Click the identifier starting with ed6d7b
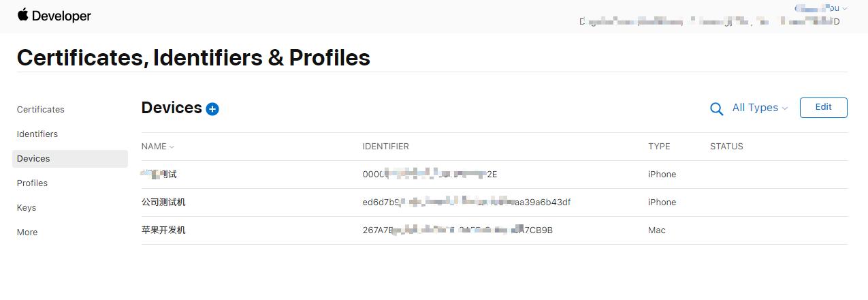The height and width of the screenshot is (300, 868). (466, 202)
